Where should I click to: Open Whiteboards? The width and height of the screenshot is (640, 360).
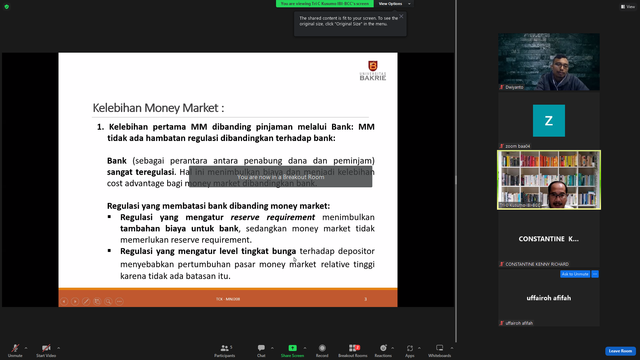(x=440, y=350)
